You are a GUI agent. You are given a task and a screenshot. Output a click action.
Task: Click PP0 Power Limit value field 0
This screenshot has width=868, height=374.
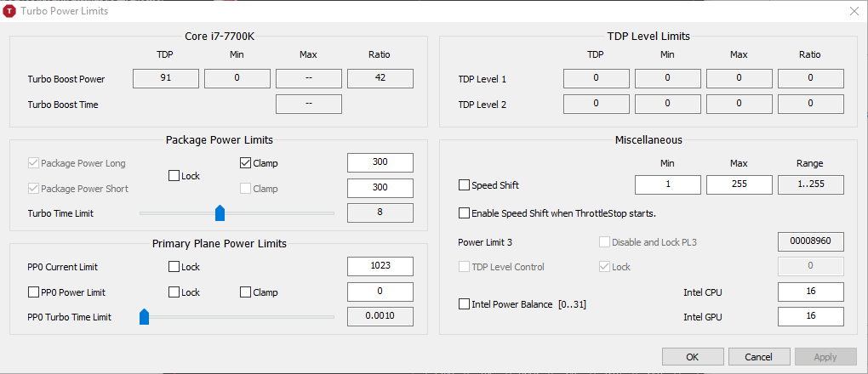click(380, 292)
